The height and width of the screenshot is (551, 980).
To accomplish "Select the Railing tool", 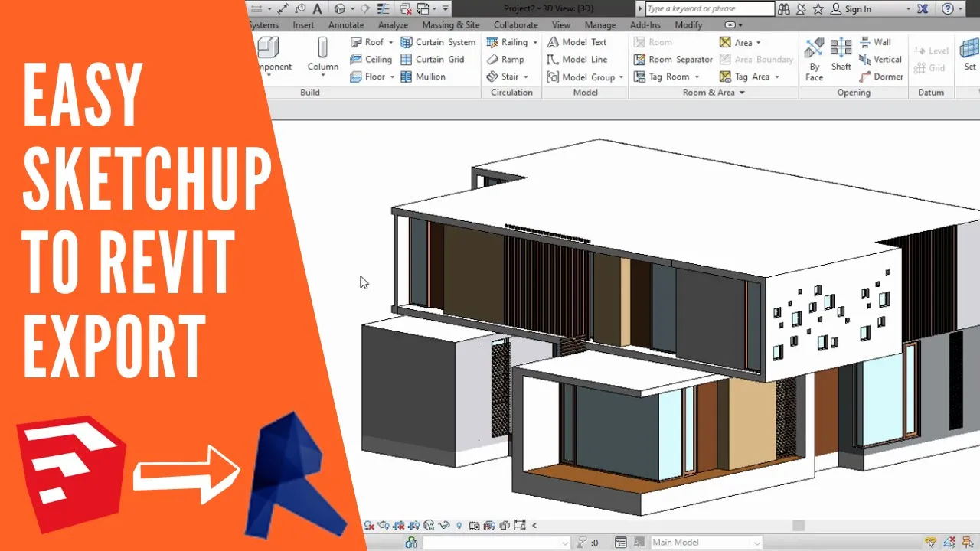I will point(507,42).
